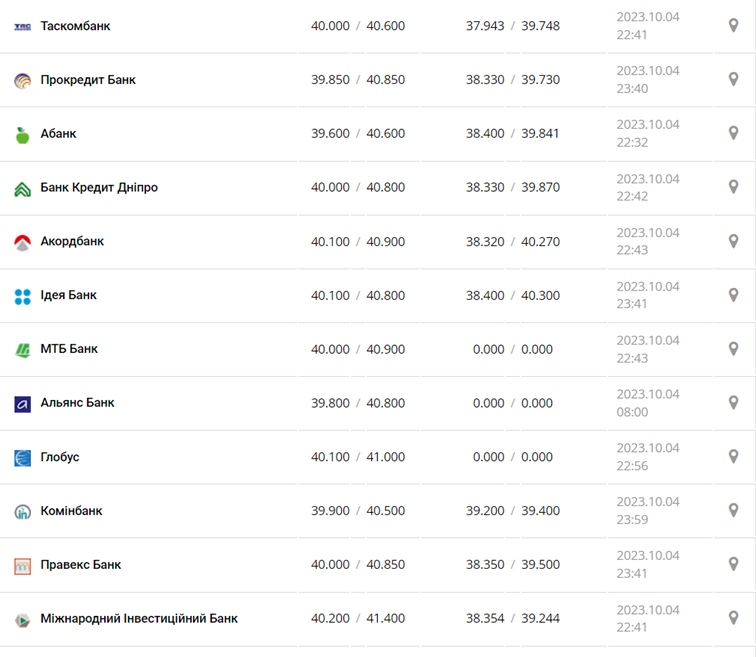Click the Комінбанк logo icon
Viewport: 756px width, 657px height.
tap(22, 512)
